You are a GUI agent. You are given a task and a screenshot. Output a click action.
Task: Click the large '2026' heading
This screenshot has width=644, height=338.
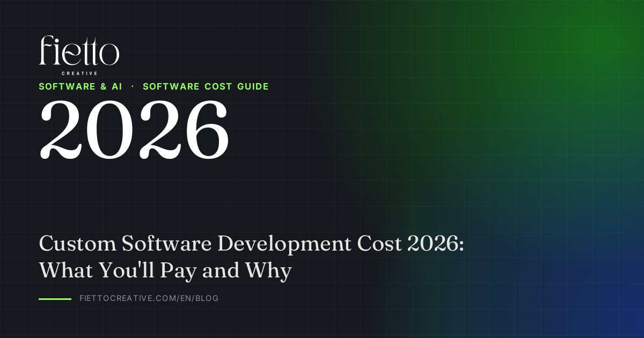(134, 129)
